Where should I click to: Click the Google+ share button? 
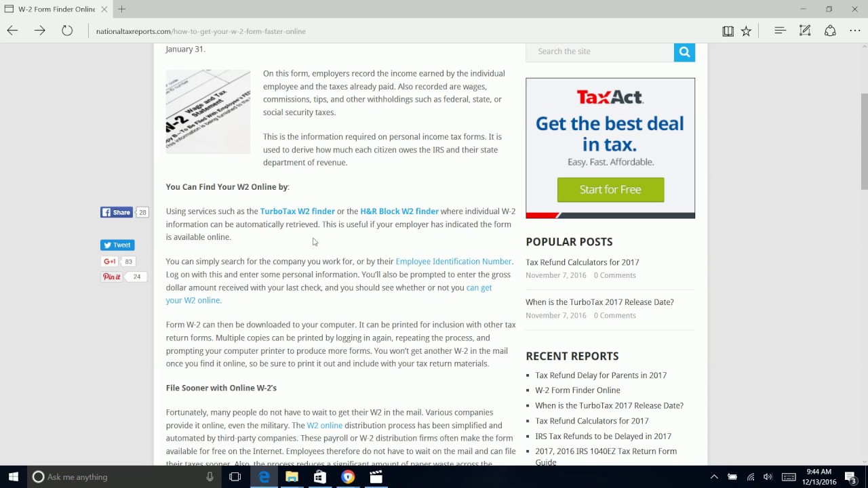click(109, 261)
